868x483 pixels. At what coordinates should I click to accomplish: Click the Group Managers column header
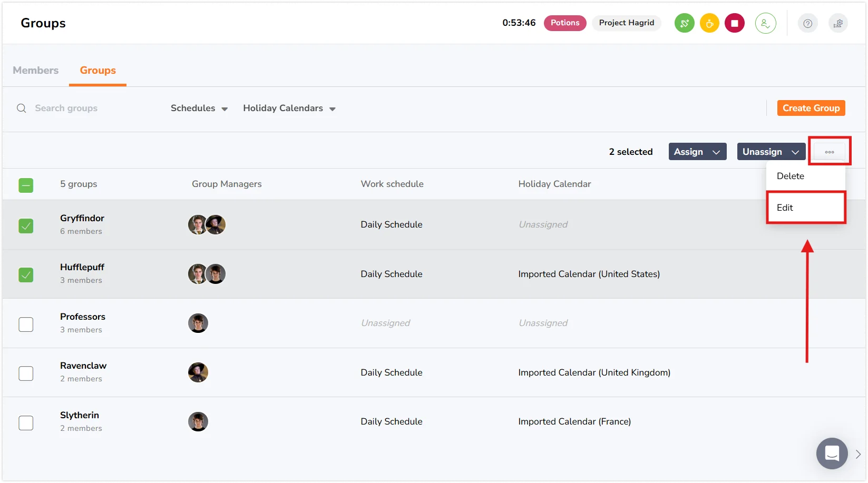coord(227,184)
